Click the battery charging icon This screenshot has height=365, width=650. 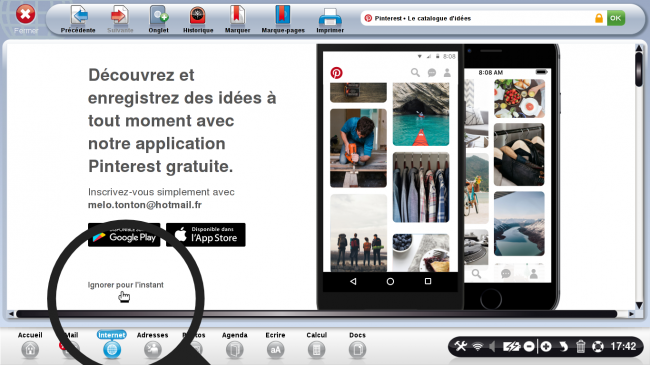(511, 346)
